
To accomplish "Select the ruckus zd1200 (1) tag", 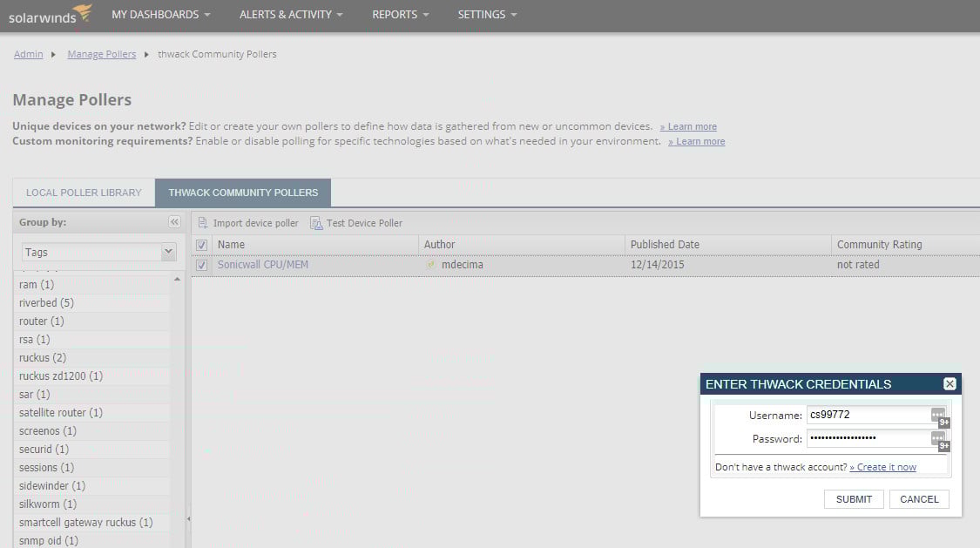I will point(91,376).
